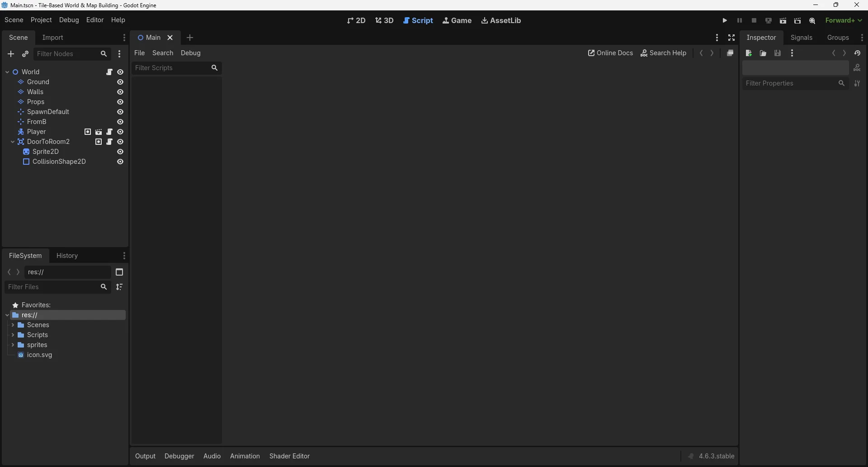Open the FileSystem dock options menu
This screenshot has height=467, width=868.
(124, 256)
